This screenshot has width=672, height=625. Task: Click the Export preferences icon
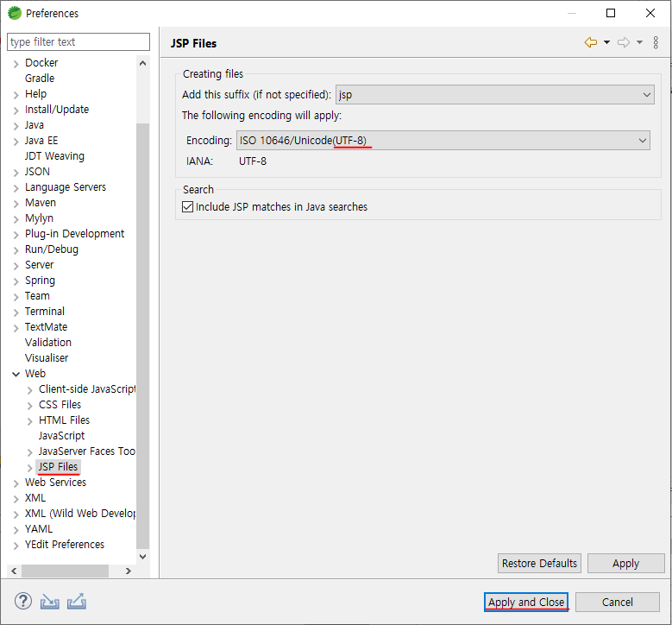pyautogui.click(x=77, y=602)
